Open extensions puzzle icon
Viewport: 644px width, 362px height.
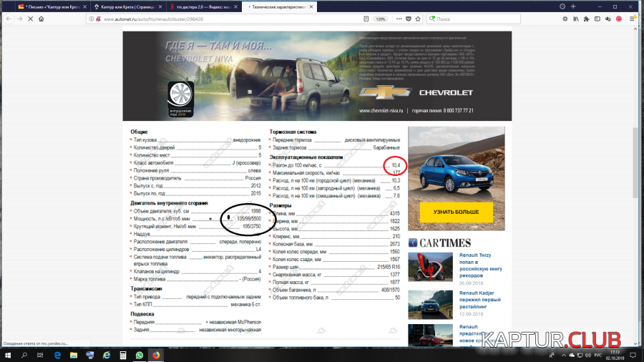587,19
